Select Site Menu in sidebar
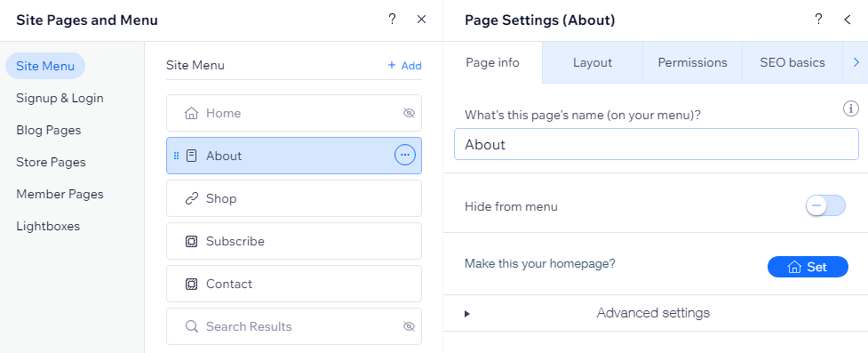The width and height of the screenshot is (868, 353). click(45, 66)
